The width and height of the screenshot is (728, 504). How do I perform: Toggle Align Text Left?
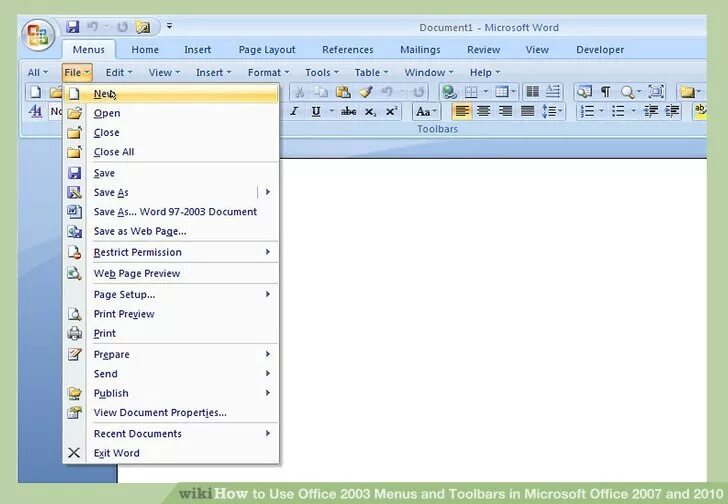(x=462, y=111)
